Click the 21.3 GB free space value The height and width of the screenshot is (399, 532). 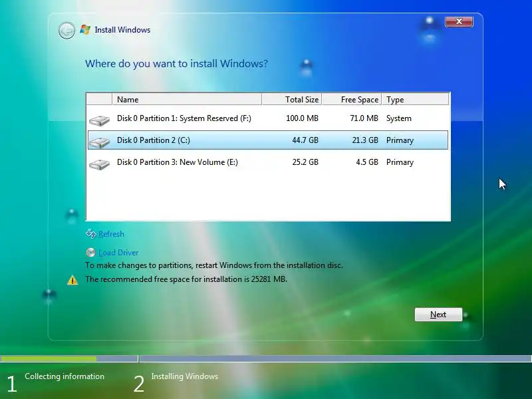(364, 140)
